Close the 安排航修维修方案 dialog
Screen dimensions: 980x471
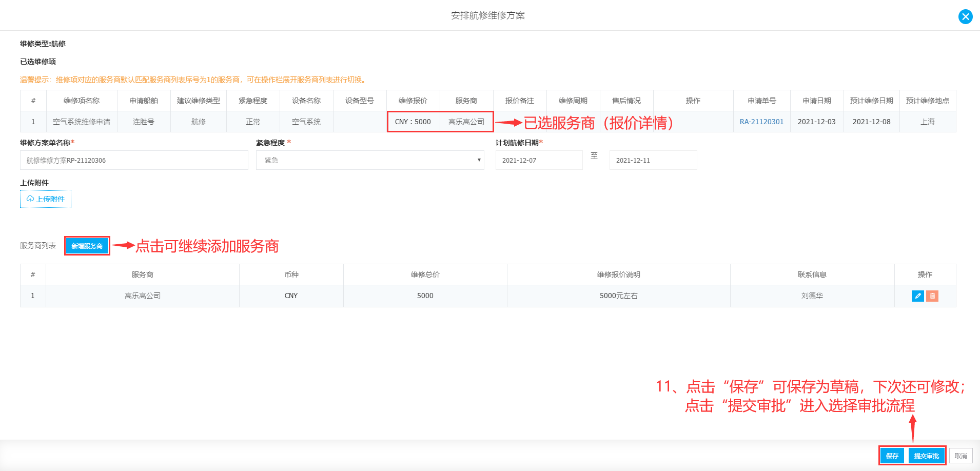[x=965, y=17]
